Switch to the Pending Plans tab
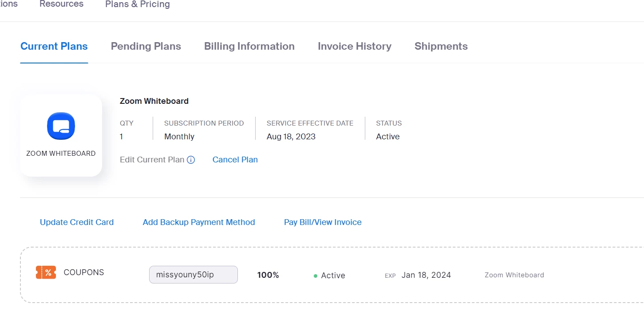Image resolution: width=644 pixels, height=327 pixels. [x=146, y=46]
